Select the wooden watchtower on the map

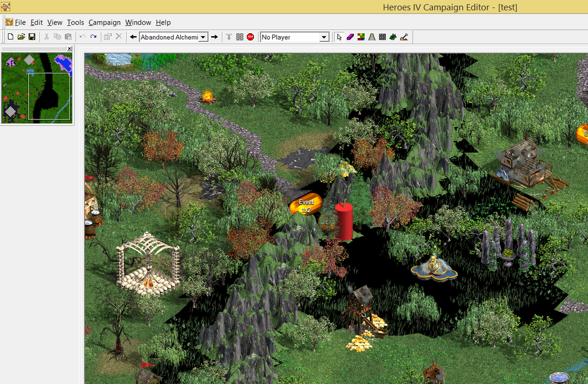pyautogui.click(x=361, y=309)
